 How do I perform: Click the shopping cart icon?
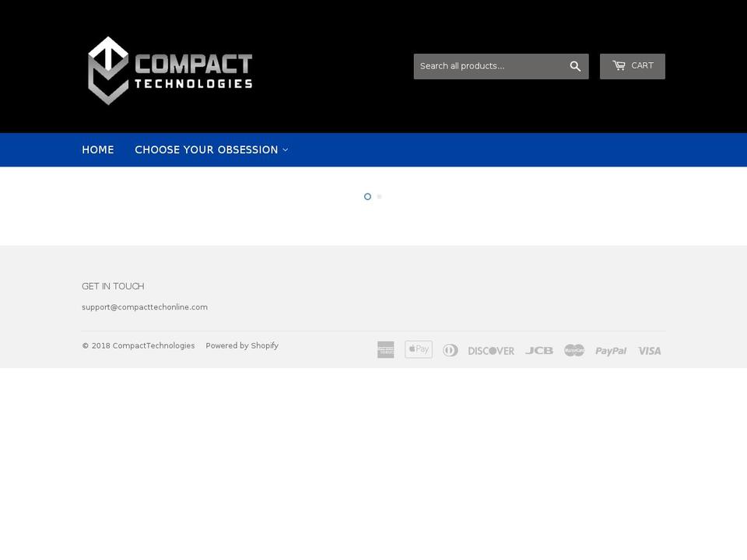(619, 65)
